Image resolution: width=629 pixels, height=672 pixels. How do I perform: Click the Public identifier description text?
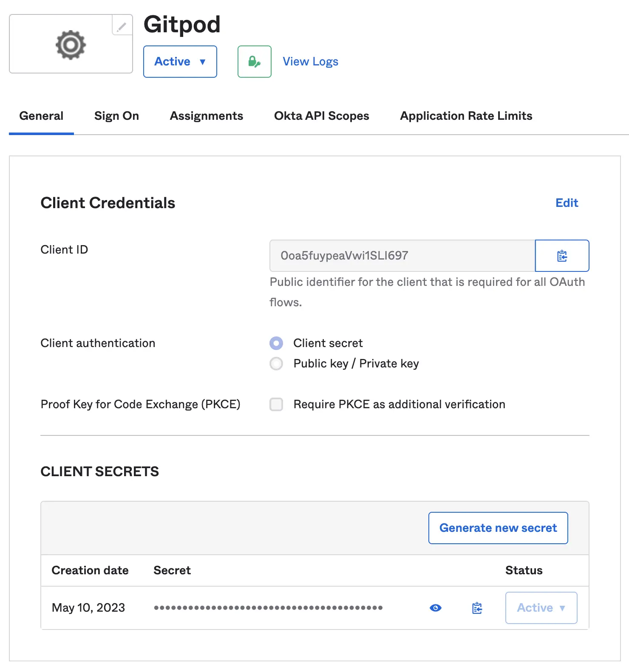pos(427,292)
